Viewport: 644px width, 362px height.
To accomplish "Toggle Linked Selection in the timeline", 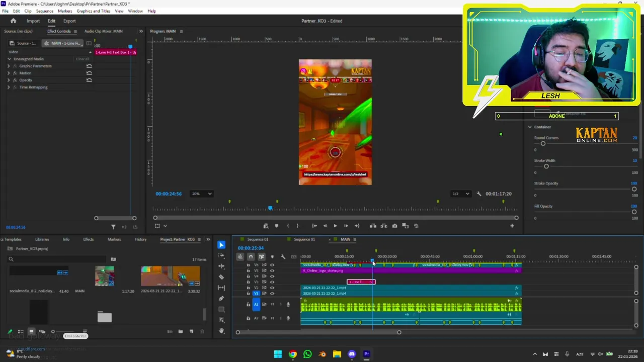I will click(262, 257).
